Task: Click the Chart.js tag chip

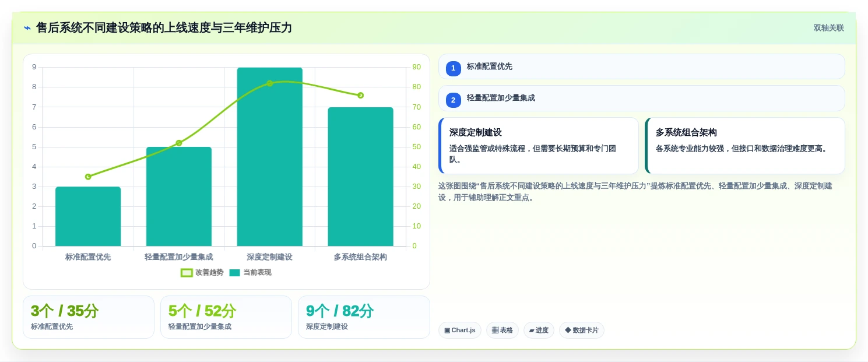Action: point(460,330)
